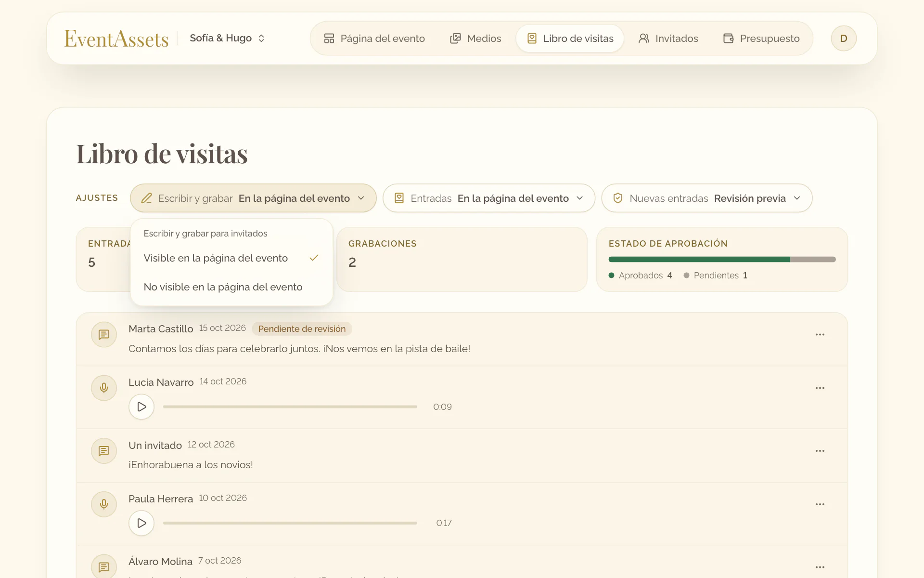Screen dimensions: 924x578
Task: Click the book icon in Entradas dropdown
Action: 399,198
